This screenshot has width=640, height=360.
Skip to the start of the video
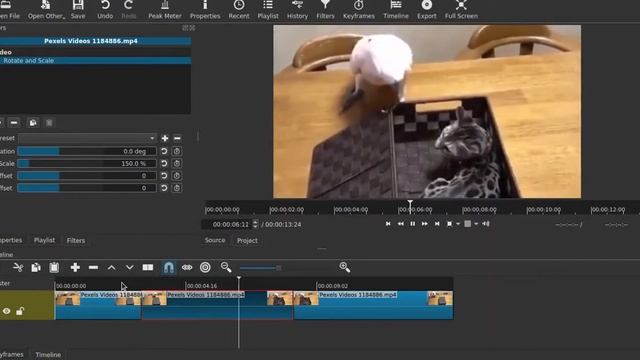[388, 224]
